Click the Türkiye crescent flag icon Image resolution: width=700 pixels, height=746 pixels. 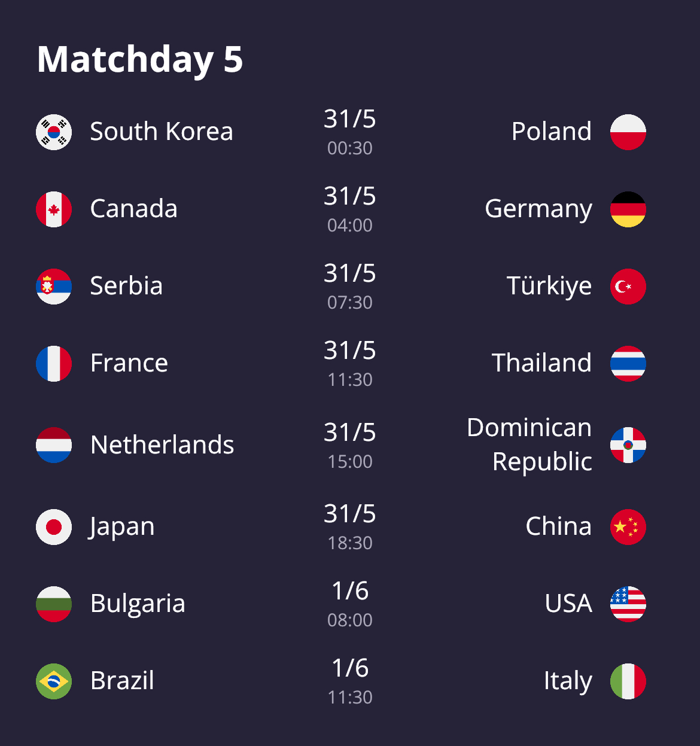pos(628,287)
